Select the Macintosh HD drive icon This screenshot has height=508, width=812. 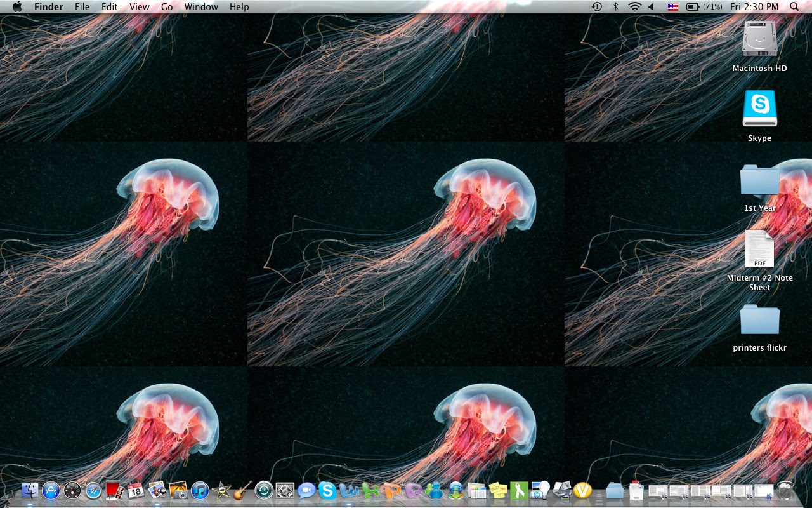(760, 39)
